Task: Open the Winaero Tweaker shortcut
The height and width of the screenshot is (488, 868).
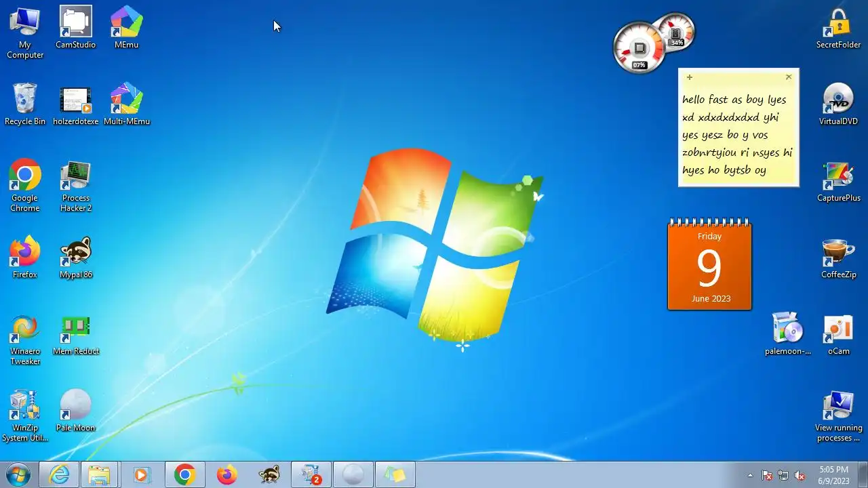Action: (25, 339)
